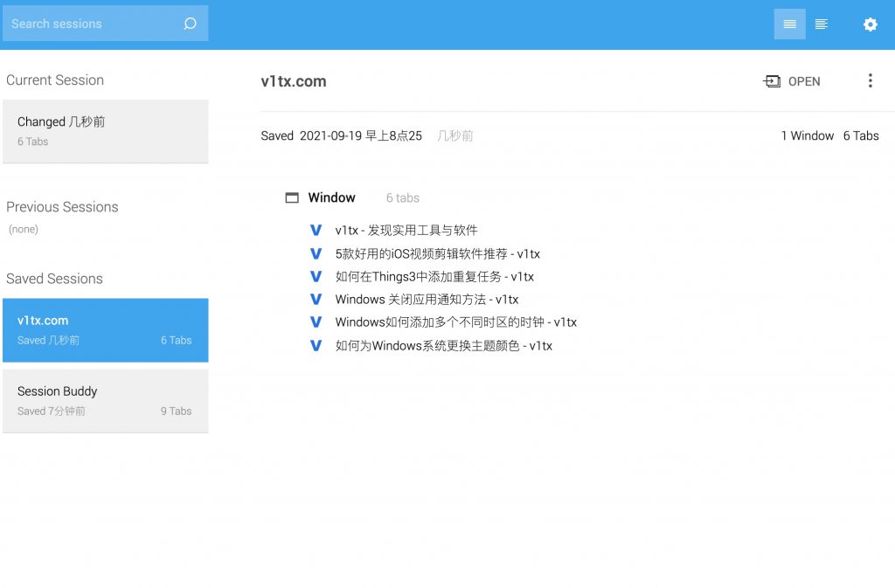Click the "6 Tabs" count in the header row

[x=861, y=135]
